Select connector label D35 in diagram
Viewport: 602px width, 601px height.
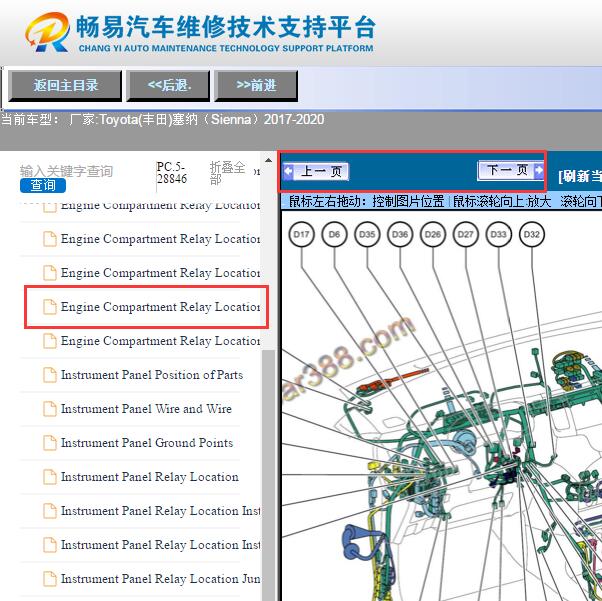pos(367,234)
